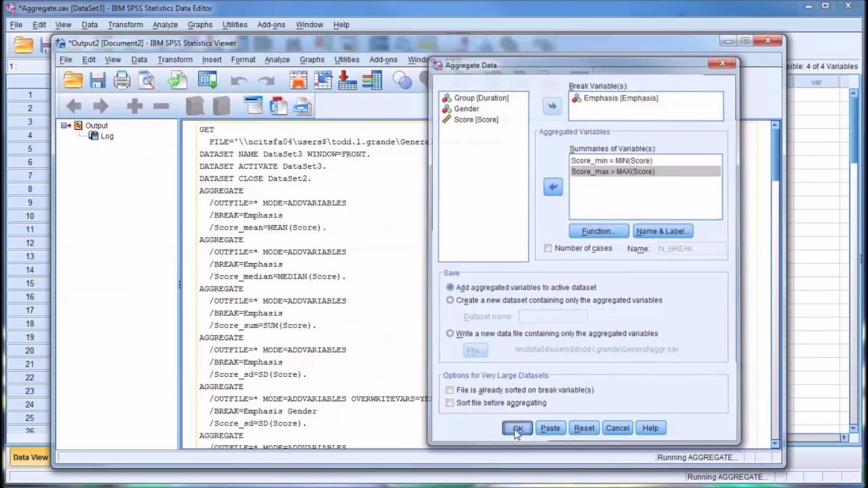
Task: Click the Reset button
Action: [584, 428]
